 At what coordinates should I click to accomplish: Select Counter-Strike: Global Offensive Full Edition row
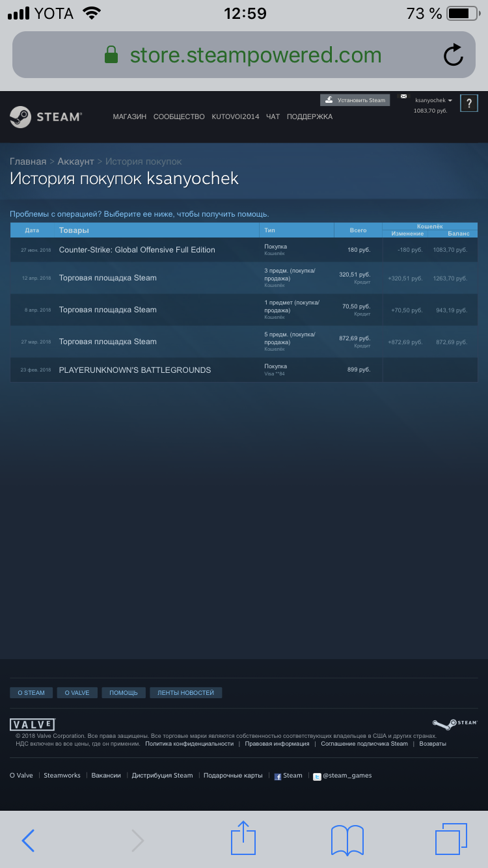243,250
